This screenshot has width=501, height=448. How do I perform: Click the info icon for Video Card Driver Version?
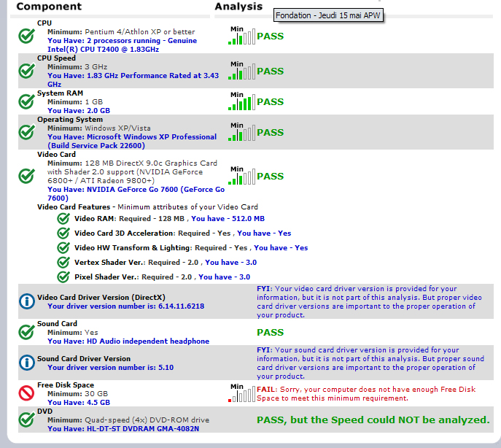(27, 301)
